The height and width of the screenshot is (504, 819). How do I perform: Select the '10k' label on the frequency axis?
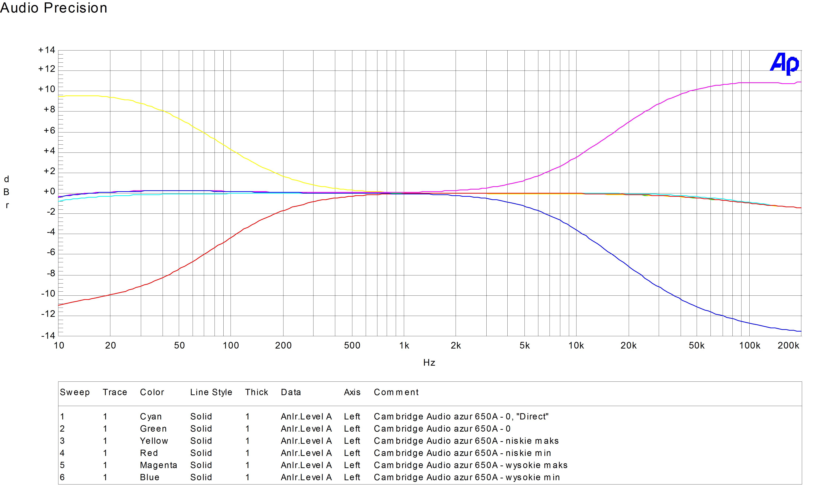click(576, 345)
